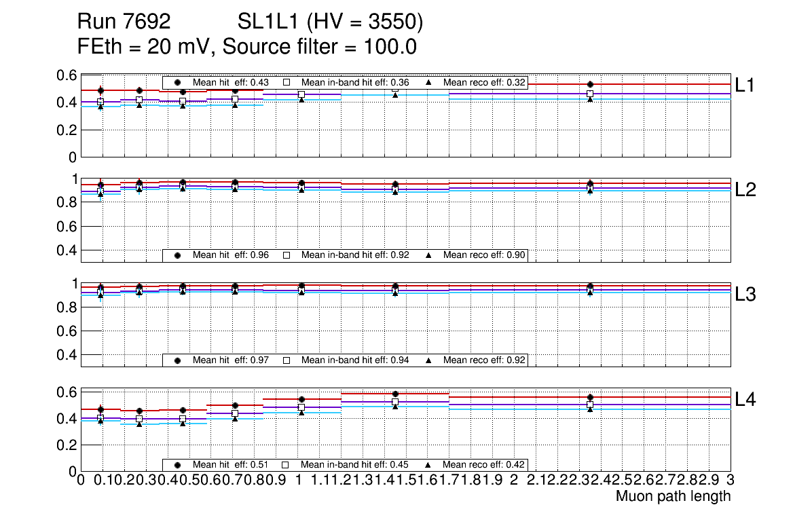This screenshot has height=524, width=812.
Task: Select the open square marker in L4 legend
Action: click(287, 465)
